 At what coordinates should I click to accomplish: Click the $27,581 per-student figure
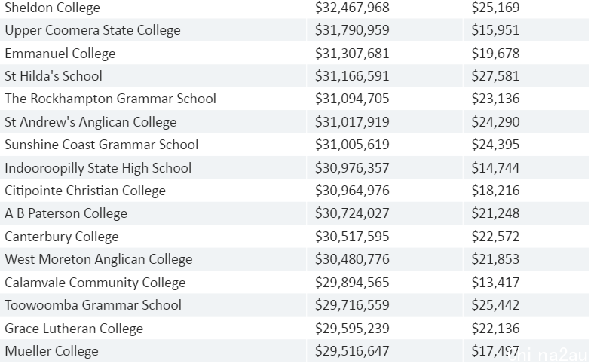[x=495, y=76]
